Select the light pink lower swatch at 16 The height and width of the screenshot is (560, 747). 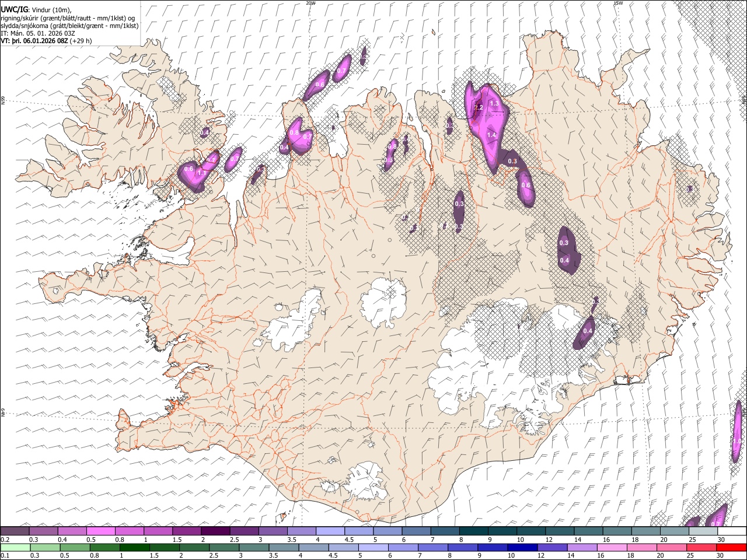coord(612,548)
